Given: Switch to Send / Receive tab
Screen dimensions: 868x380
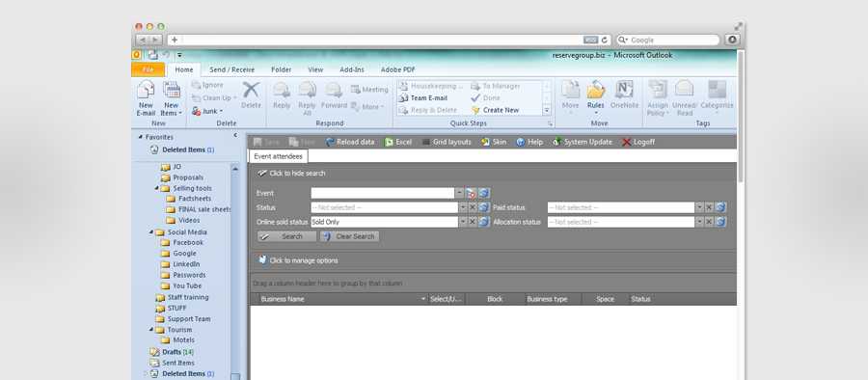Looking at the screenshot, I should tap(231, 69).
